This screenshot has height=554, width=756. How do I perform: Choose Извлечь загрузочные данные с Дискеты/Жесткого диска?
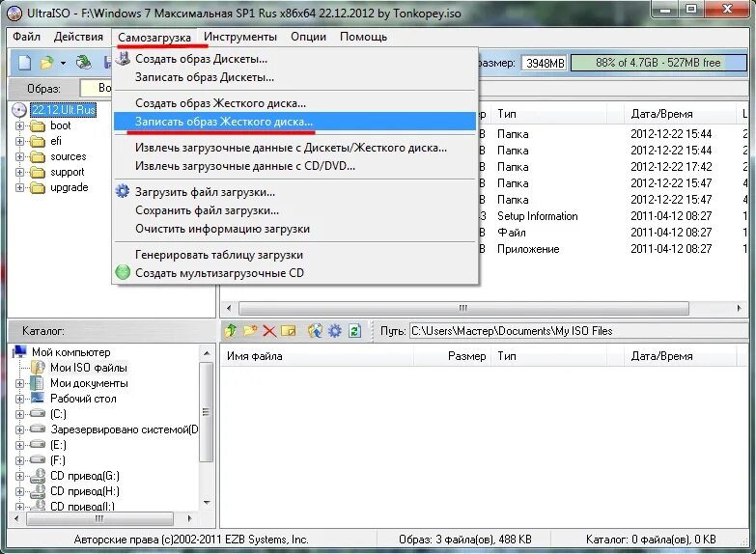295,148
